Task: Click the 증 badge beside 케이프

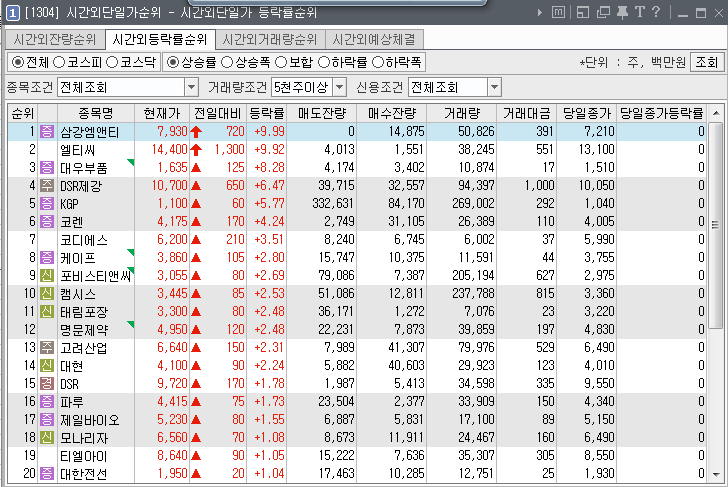Action: 47,258
